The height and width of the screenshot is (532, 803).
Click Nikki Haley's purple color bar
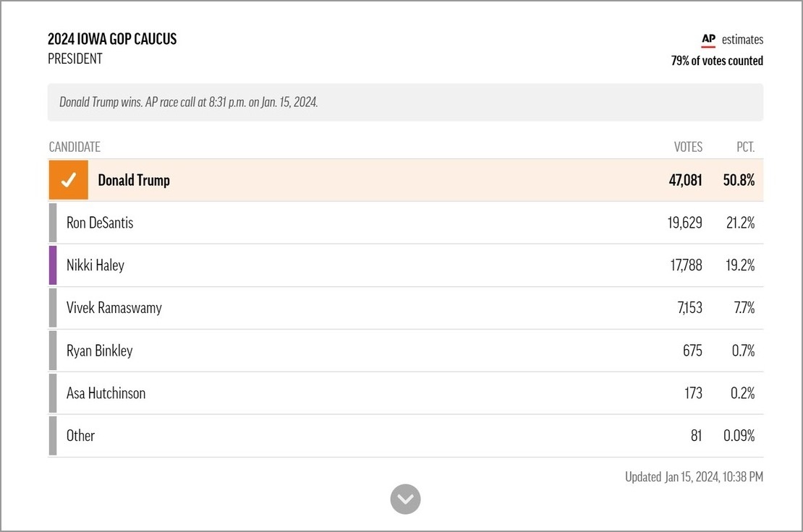[53, 265]
